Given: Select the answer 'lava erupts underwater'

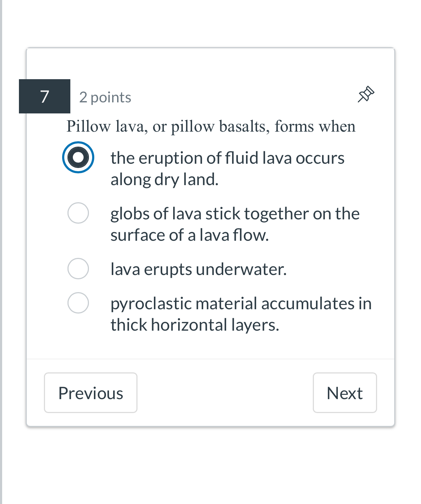Looking at the screenshot, I should pyautogui.click(x=78, y=269).
